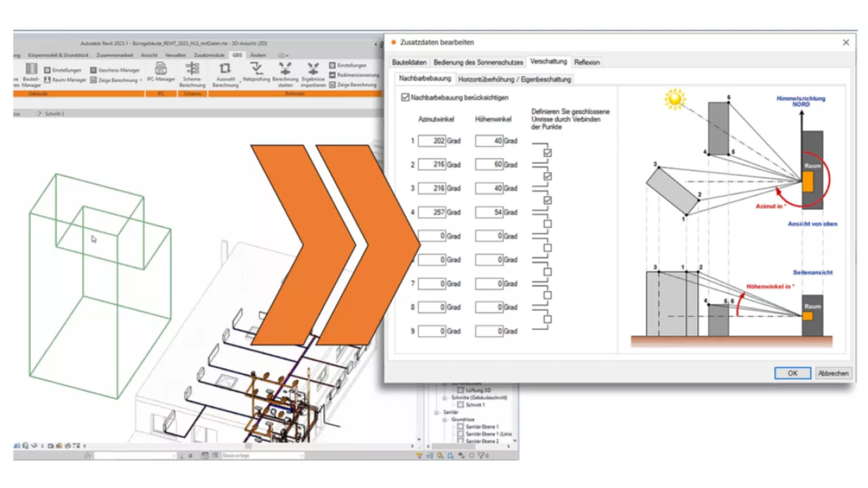The image size is (868, 488).
Task: Collapse the Grundrisse branch under Sanitär
Action: coord(444,420)
